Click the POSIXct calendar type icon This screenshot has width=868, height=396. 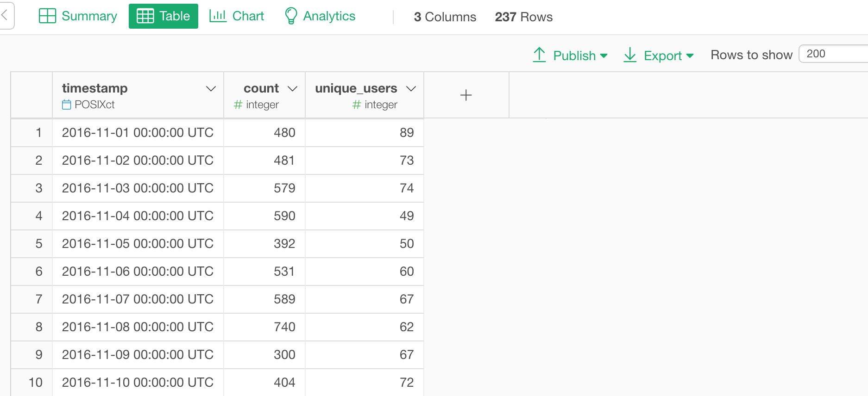pyautogui.click(x=67, y=105)
